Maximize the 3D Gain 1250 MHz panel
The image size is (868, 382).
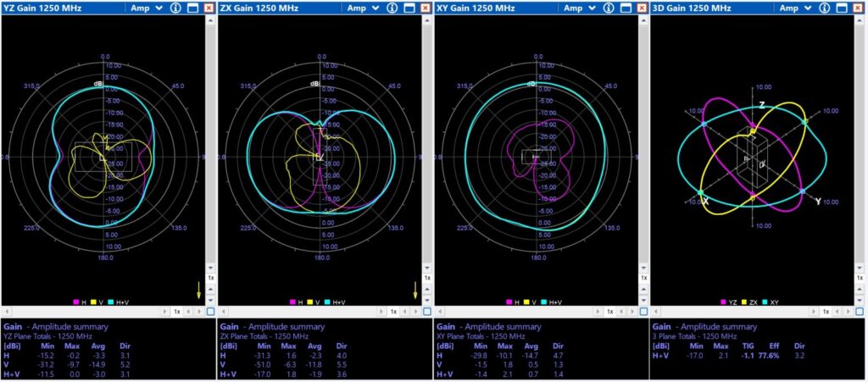[842, 8]
